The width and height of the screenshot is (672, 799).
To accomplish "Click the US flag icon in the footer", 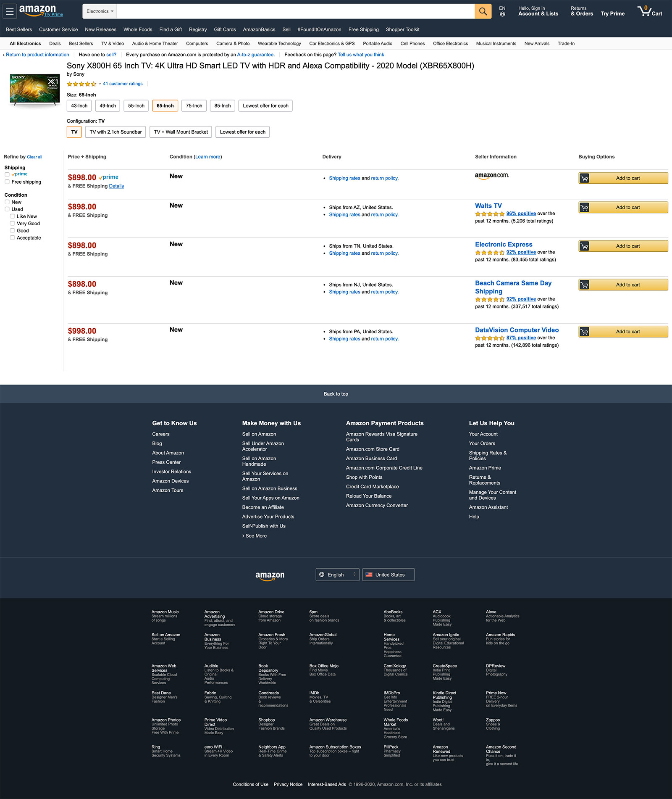I will (370, 575).
